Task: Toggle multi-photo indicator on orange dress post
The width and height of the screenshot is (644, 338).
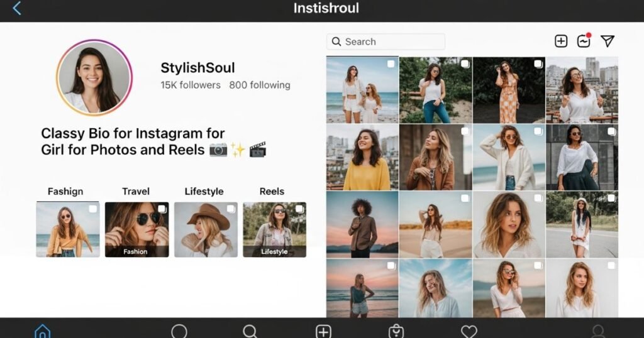Action: tap(538, 64)
